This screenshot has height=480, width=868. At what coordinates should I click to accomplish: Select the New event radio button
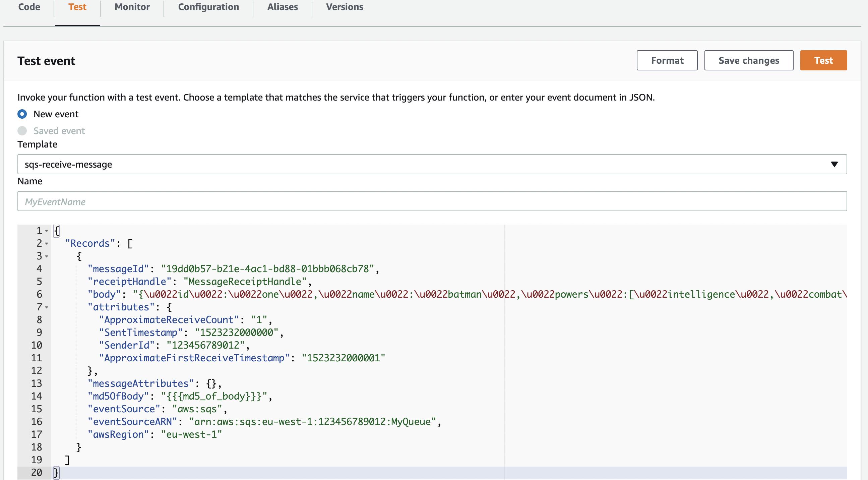[22, 114]
